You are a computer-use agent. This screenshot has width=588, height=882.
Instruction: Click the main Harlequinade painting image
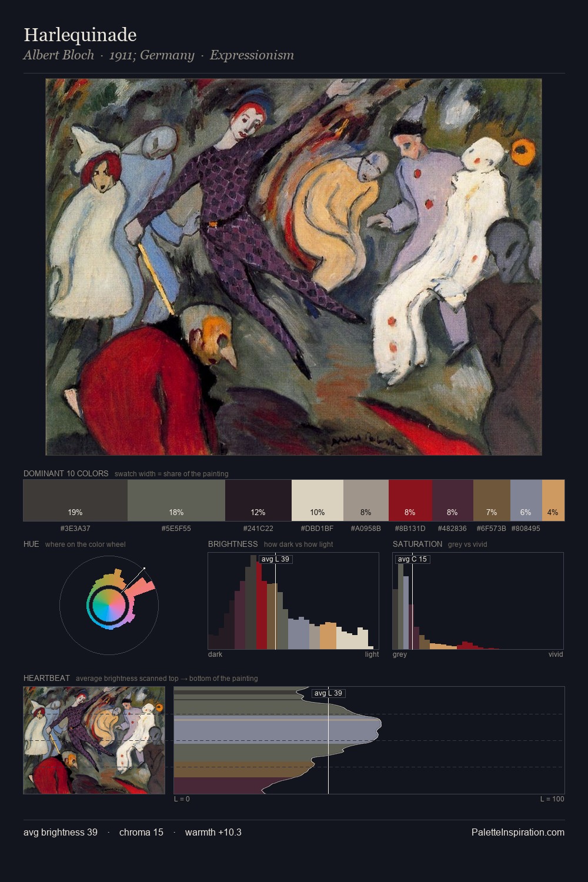pyautogui.click(x=294, y=267)
